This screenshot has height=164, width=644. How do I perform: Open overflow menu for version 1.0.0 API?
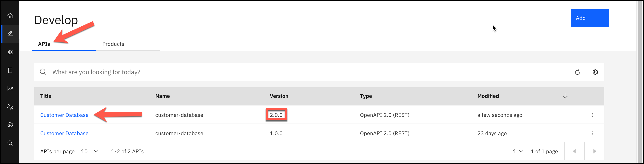coord(592,133)
